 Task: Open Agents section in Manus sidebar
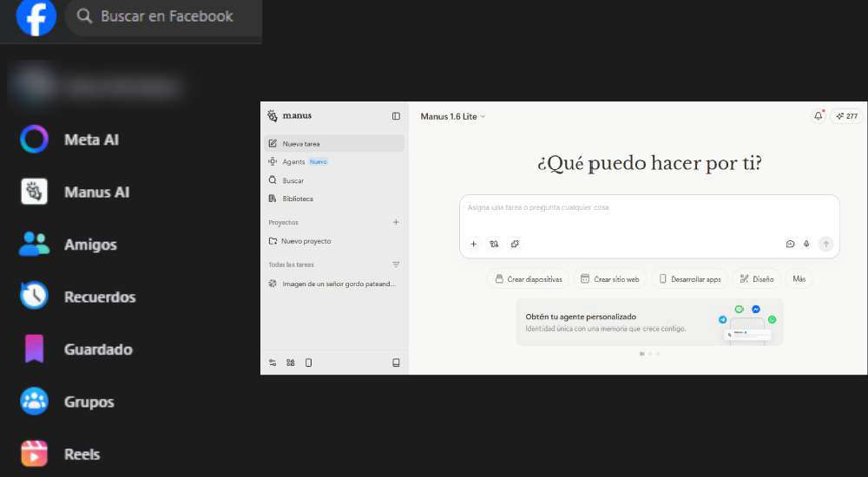(x=293, y=162)
